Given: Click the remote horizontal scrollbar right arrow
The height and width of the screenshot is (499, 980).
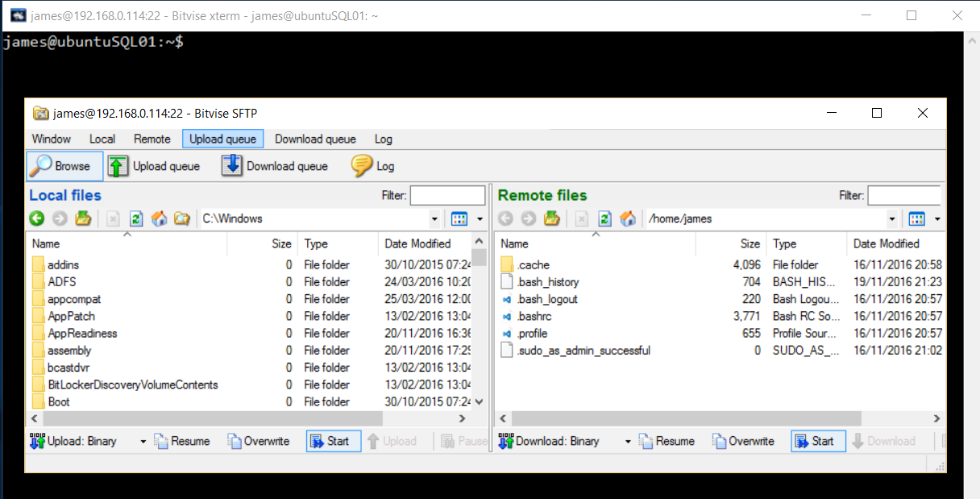Looking at the screenshot, I should pos(936,418).
